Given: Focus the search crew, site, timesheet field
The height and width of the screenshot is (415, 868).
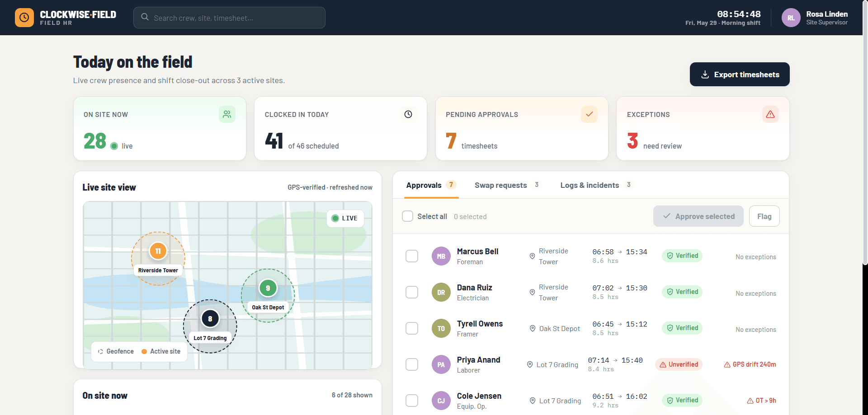Looking at the screenshot, I should point(229,18).
